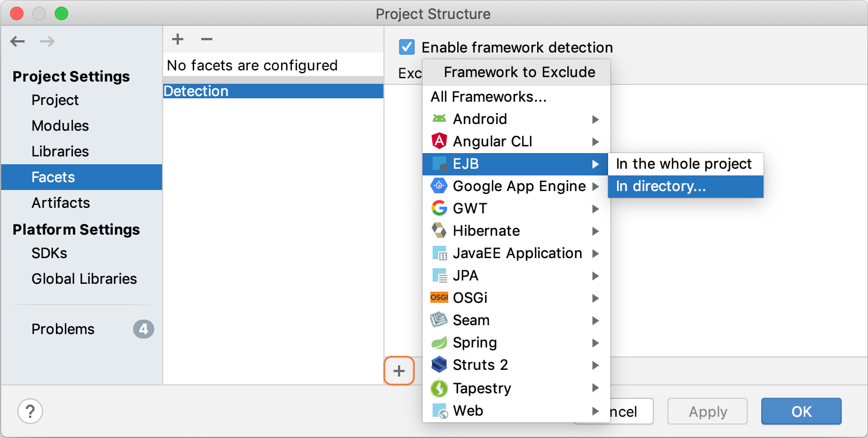Open Global Libraries platform settings
The width and height of the screenshot is (868, 438).
pyautogui.click(x=82, y=279)
